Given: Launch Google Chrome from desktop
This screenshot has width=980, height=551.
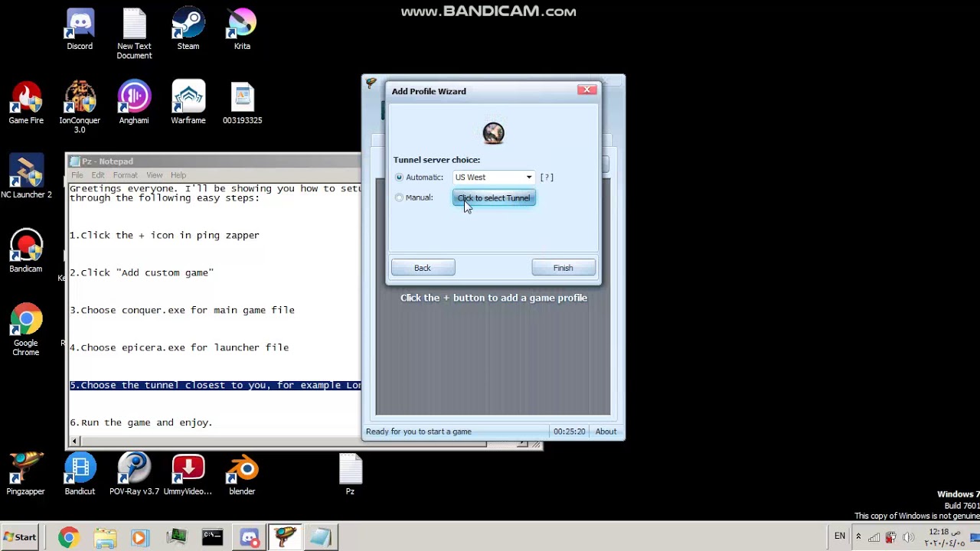Looking at the screenshot, I should 26,330.
